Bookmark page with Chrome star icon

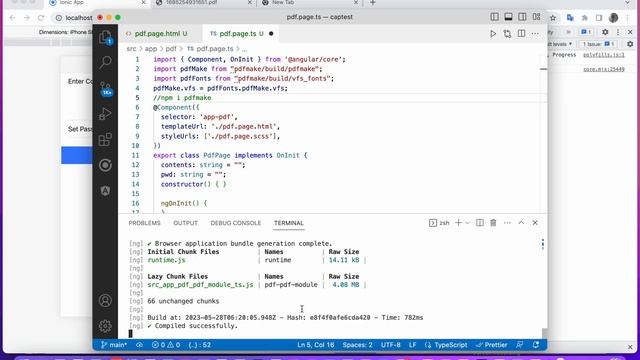(x=553, y=18)
